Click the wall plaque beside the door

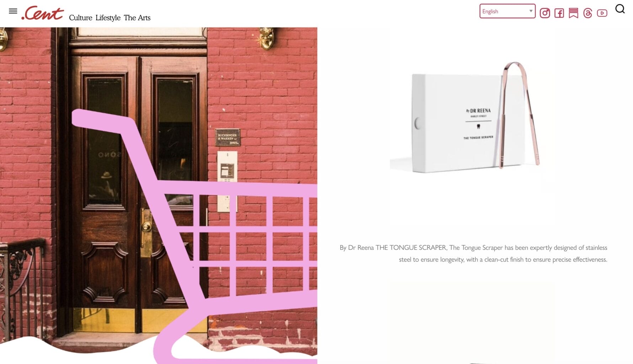click(x=228, y=137)
